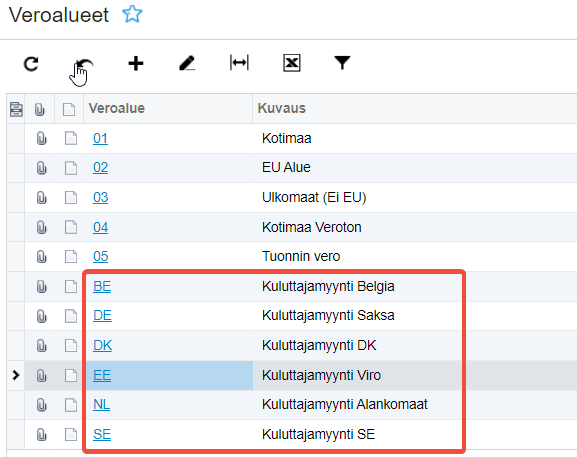Select the Ulkomaat (Ei EU) cell
577x457 pixels.
click(415, 198)
